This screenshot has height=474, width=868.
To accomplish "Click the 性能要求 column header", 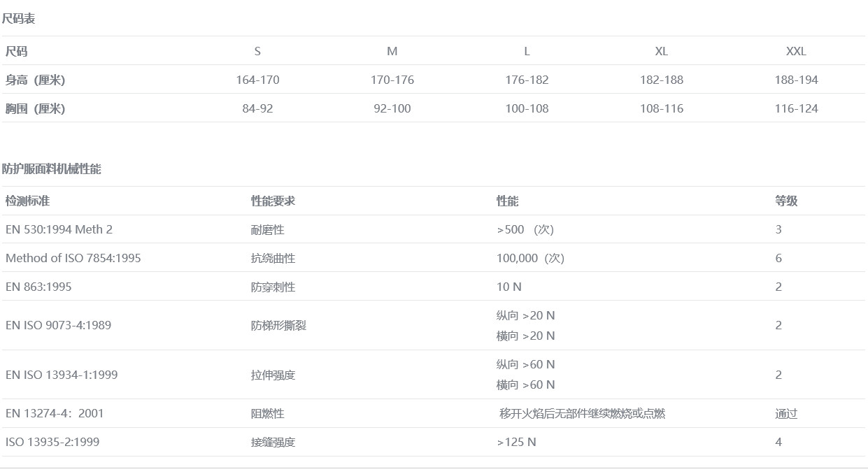I will click(x=273, y=201).
